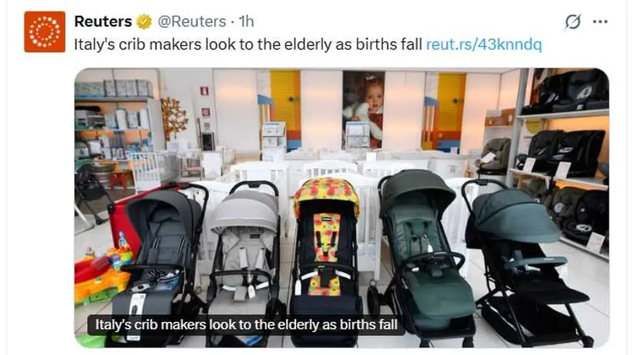Click the tweet headline text about crib makers
Screen dimensions: 644x355
pyautogui.click(x=248, y=45)
